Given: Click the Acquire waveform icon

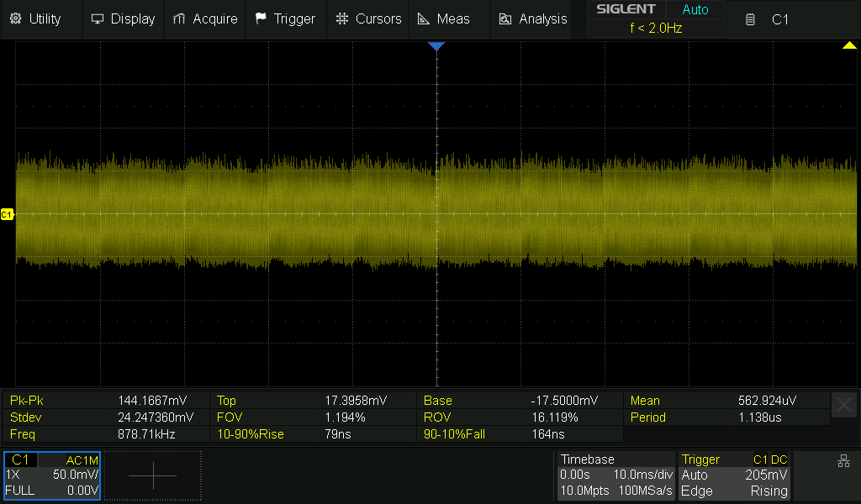Looking at the screenshot, I should [179, 18].
